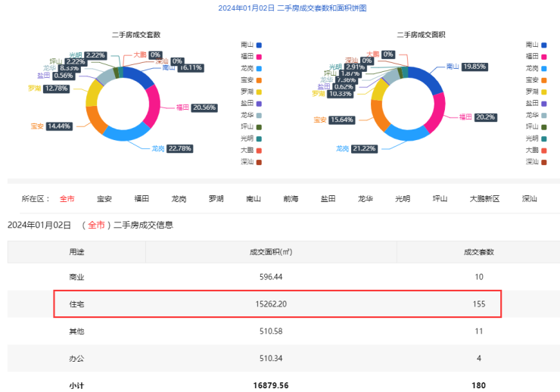This screenshot has height=392, width=560.
Task: Toggle 坪山 legend swatch in left chart
Action: [x=259, y=127]
